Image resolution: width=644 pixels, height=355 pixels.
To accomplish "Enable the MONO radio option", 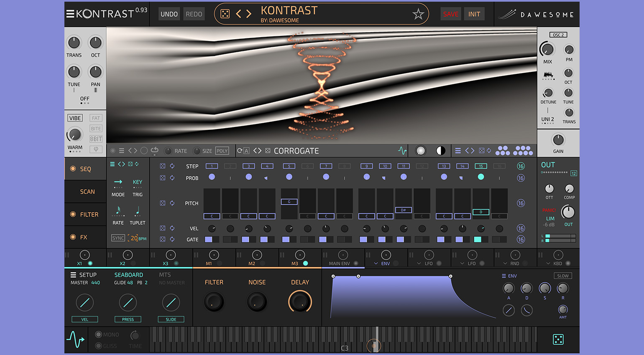I will (99, 335).
